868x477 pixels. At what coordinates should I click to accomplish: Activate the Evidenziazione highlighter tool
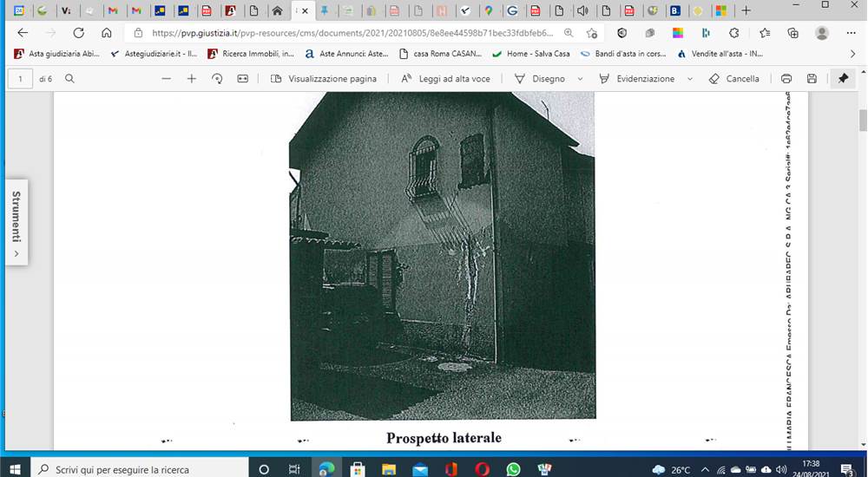pyautogui.click(x=637, y=79)
